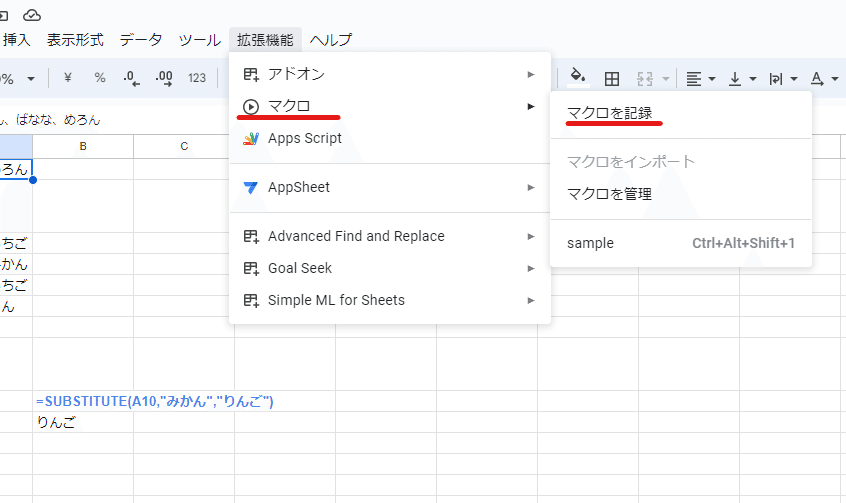846x503 pixels.
Task: Open horizontal align dropdown
Action: point(701,78)
